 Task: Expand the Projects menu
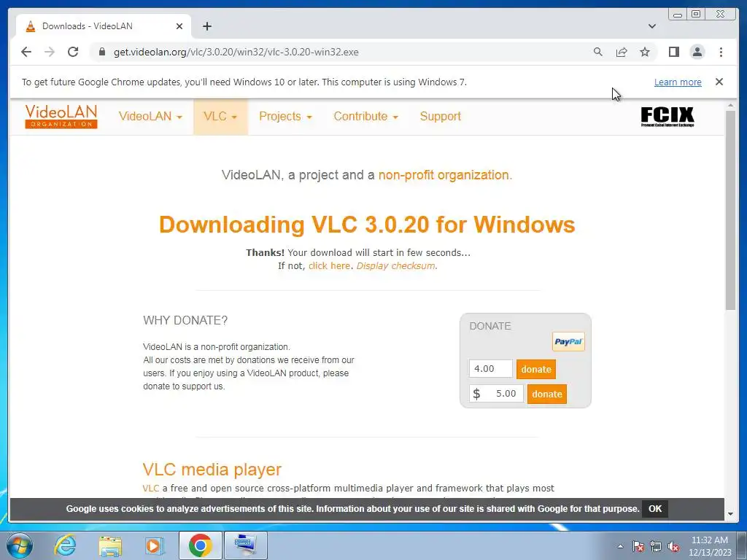tap(285, 117)
